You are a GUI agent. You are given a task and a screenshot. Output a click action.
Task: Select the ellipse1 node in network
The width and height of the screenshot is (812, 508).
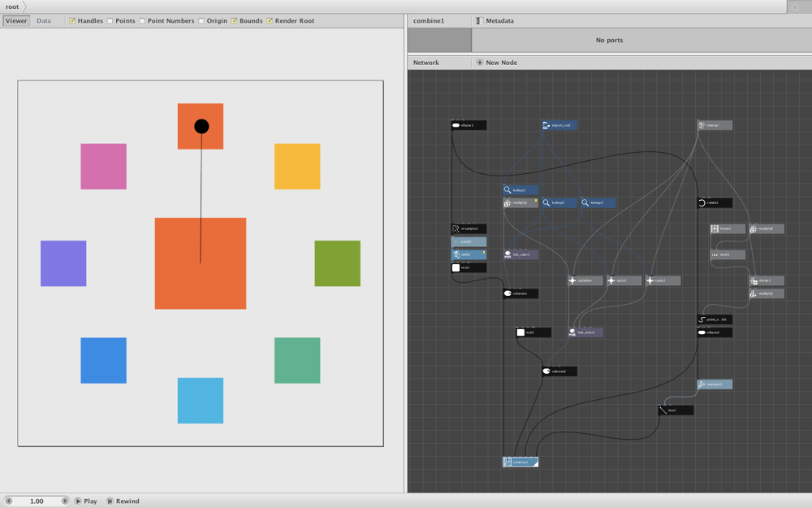(469, 125)
